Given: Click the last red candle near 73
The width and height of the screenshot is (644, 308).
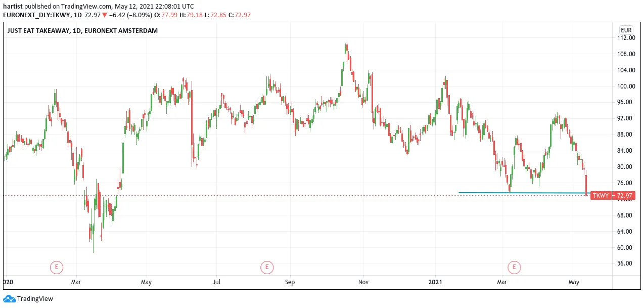Looking at the screenshot, I should coord(586,185).
